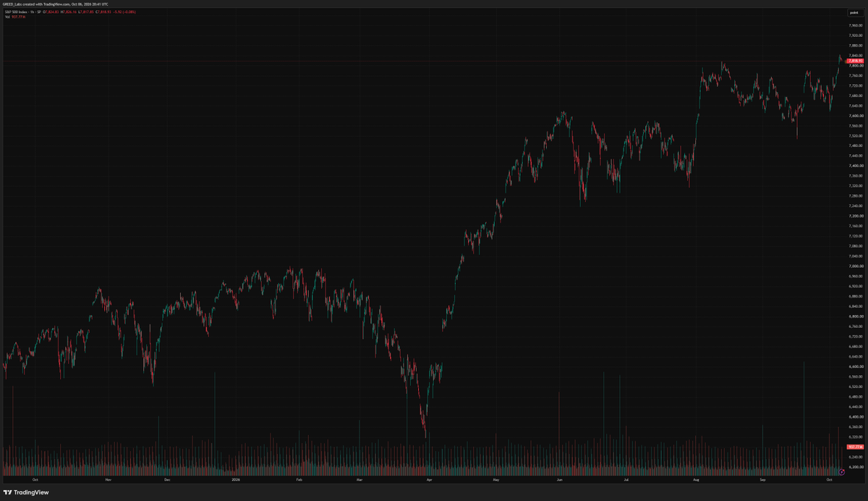Click the 6,800.00 price scale label
868x501 pixels.
click(855, 316)
